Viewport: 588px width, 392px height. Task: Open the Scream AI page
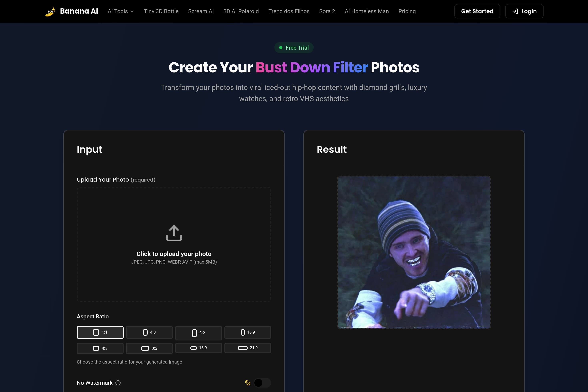pos(201,11)
